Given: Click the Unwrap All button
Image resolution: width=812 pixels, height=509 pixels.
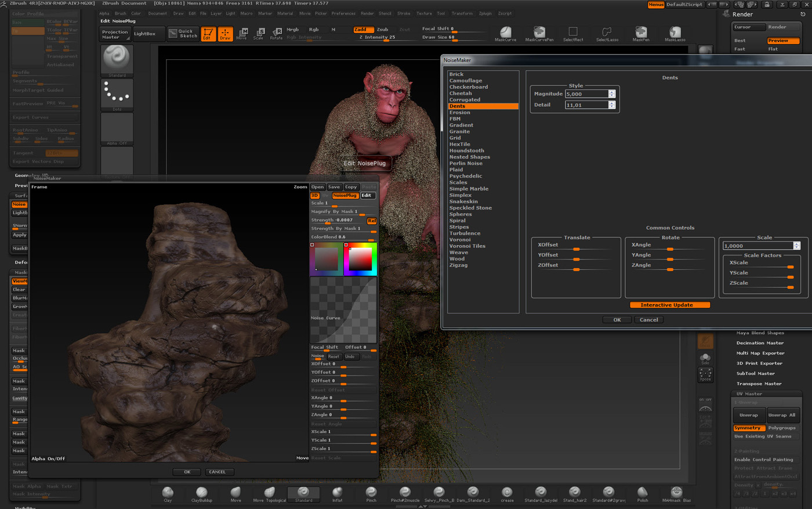Looking at the screenshot, I should (x=783, y=415).
